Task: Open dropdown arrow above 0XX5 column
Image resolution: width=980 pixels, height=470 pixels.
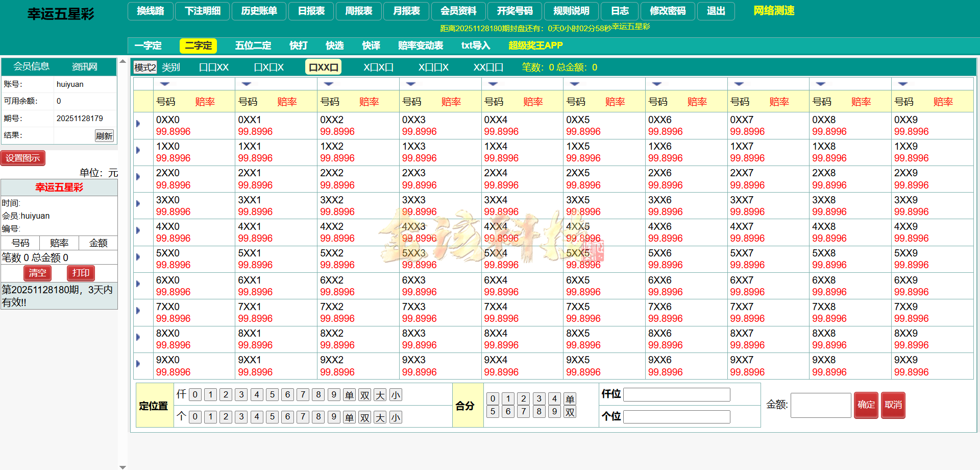Action: coord(575,84)
